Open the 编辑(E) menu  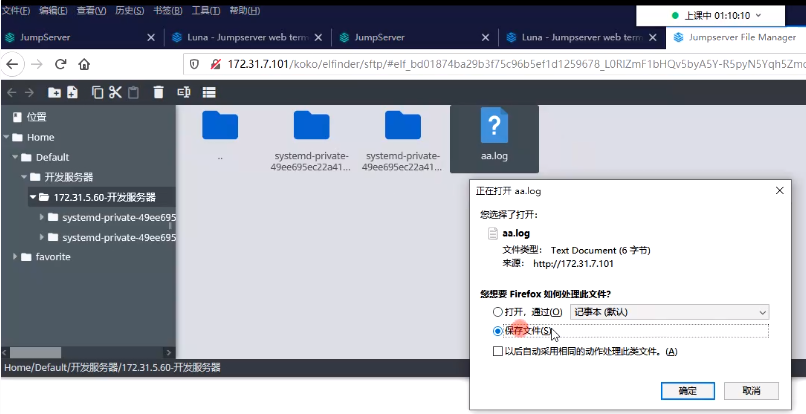pyautogui.click(x=53, y=11)
